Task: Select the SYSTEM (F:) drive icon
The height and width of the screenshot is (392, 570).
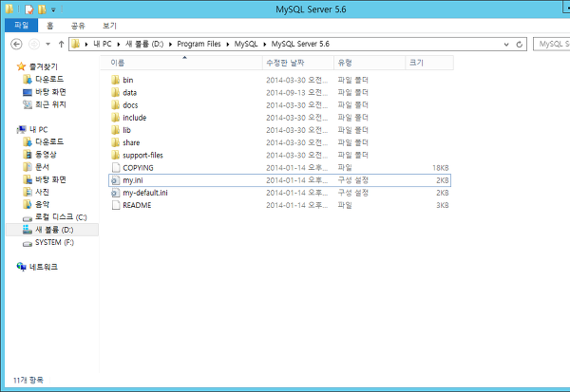Action: coord(28,243)
